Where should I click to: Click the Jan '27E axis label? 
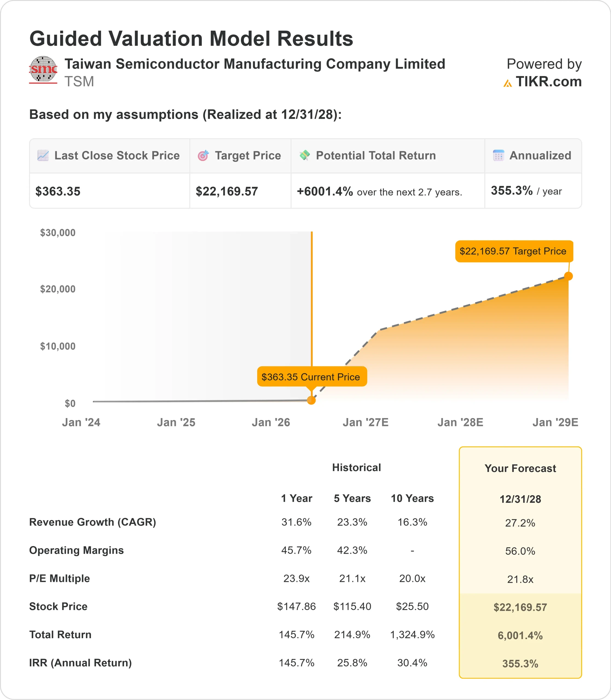click(365, 422)
